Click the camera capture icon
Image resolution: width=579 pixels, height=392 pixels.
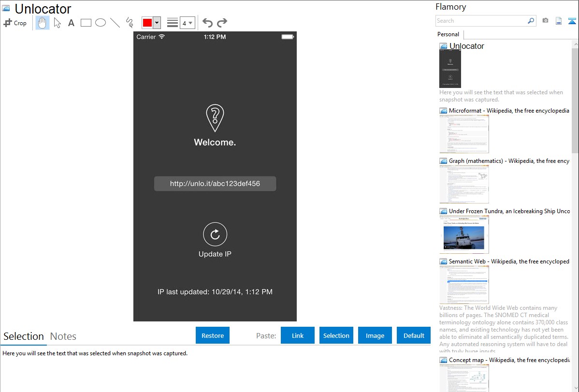545,21
